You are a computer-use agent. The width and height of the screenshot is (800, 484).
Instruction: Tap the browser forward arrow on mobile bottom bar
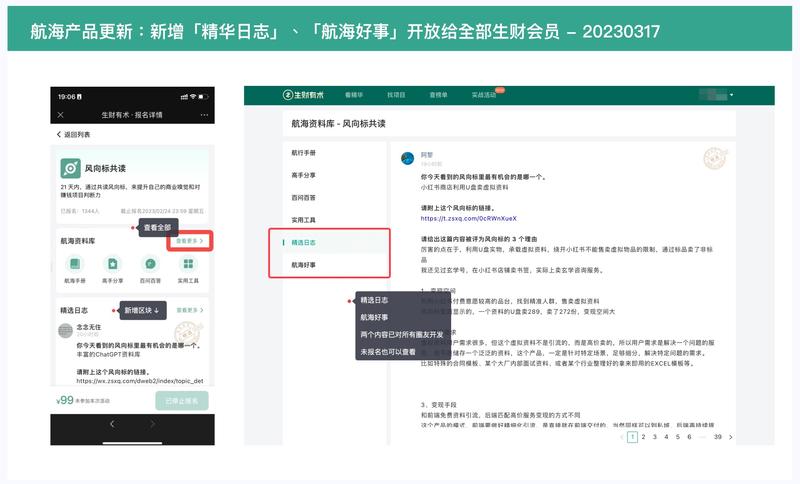152,424
